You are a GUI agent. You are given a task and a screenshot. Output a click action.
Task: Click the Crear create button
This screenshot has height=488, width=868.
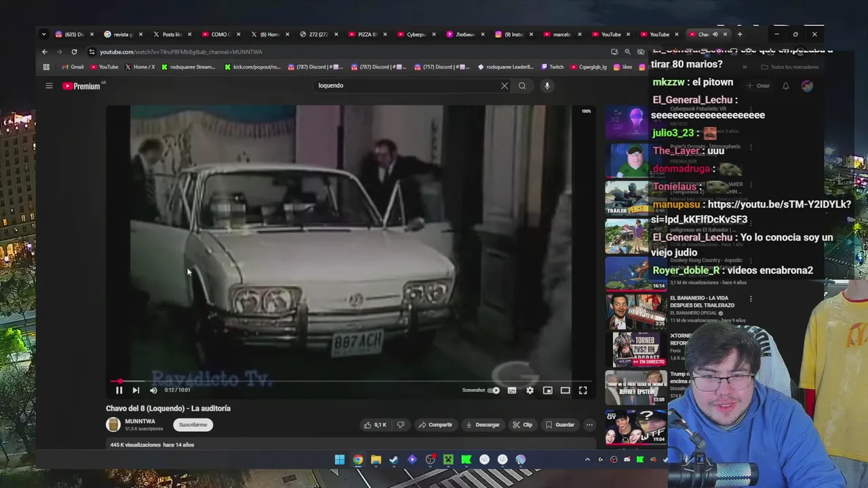click(x=758, y=86)
